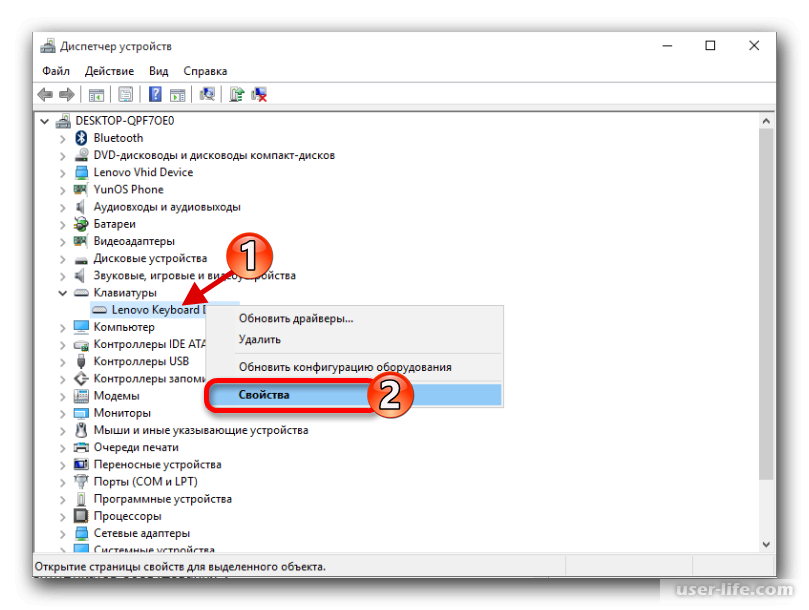Choose Свойства in the context menu
Image resolution: width=809 pixels, height=610 pixels.
[354, 395]
